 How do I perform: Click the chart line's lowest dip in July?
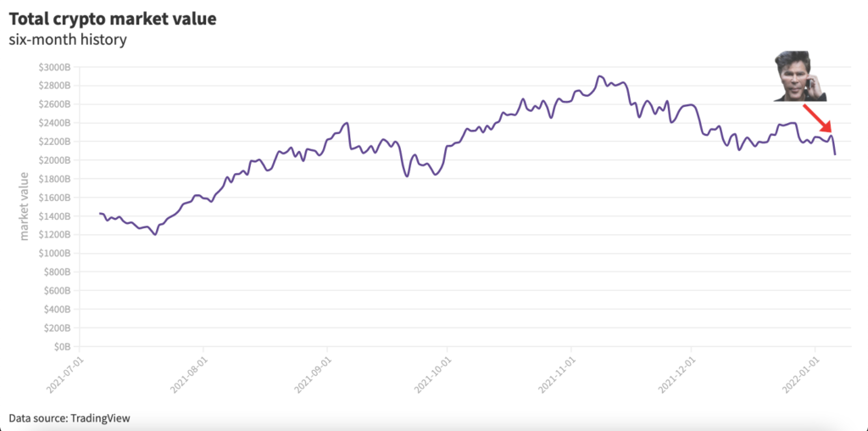[154, 234]
